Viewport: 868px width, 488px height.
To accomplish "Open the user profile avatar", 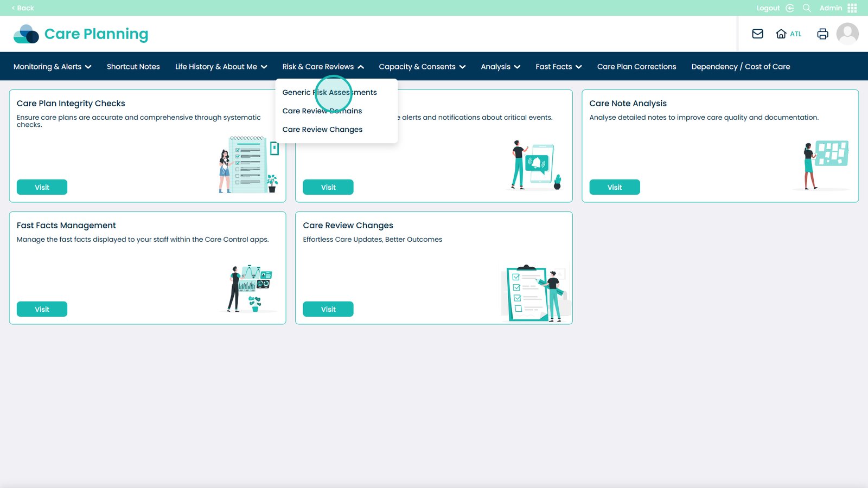I will coord(847,34).
